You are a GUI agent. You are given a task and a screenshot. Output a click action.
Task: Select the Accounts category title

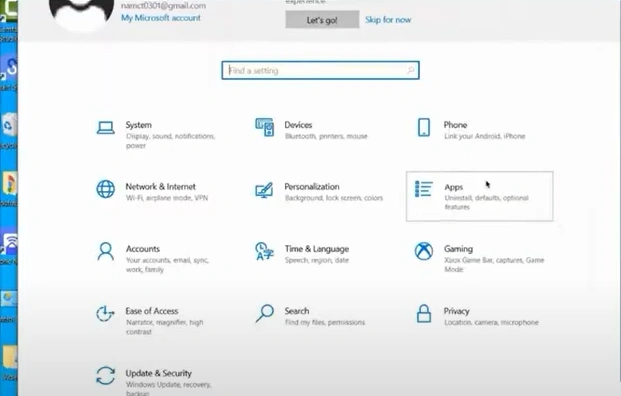pyautogui.click(x=143, y=249)
